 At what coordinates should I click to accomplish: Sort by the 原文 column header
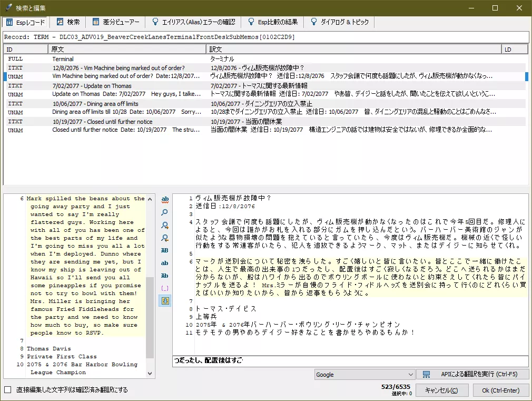[x=127, y=49]
